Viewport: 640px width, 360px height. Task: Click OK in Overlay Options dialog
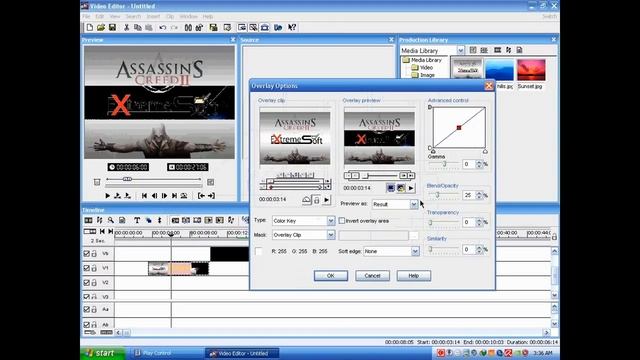click(x=331, y=276)
